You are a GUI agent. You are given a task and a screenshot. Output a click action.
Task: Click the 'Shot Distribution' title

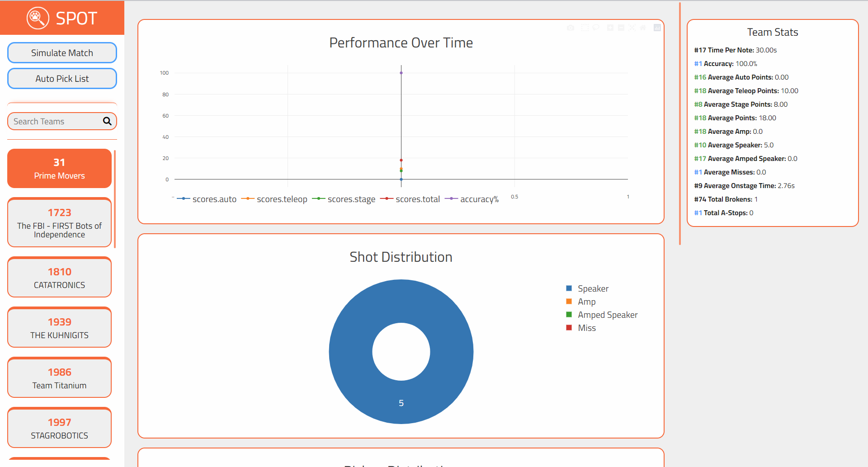pos(401,257)
